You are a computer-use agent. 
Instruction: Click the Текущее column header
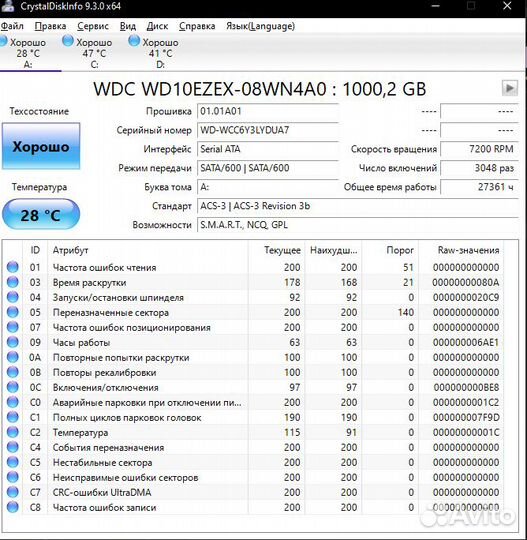coord(276,250)
